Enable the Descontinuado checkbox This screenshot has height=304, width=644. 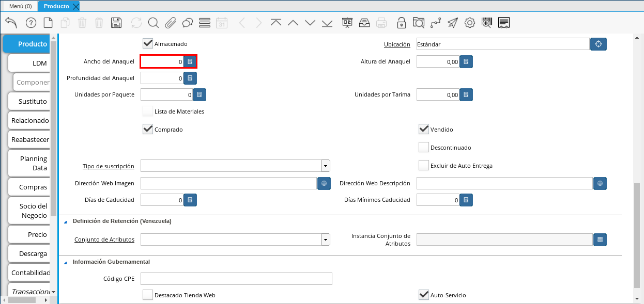(x=424, y=148)
